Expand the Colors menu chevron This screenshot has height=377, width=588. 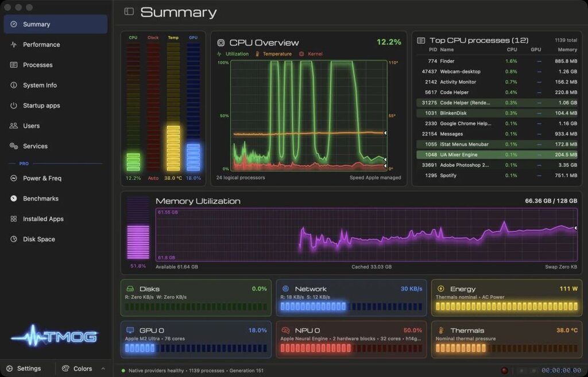pyautogui.click(x=103, y=369)
